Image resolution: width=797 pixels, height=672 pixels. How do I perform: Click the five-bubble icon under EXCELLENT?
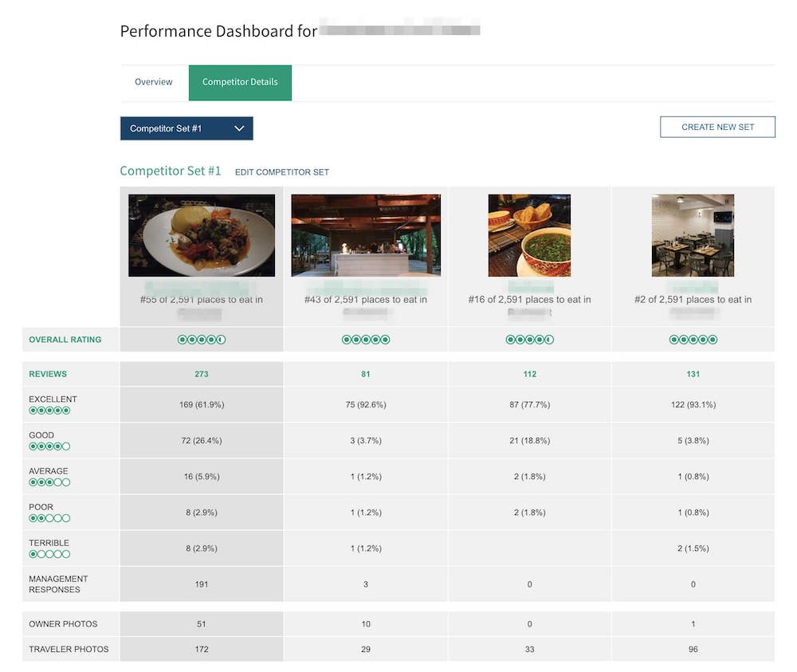pos(49,411)
